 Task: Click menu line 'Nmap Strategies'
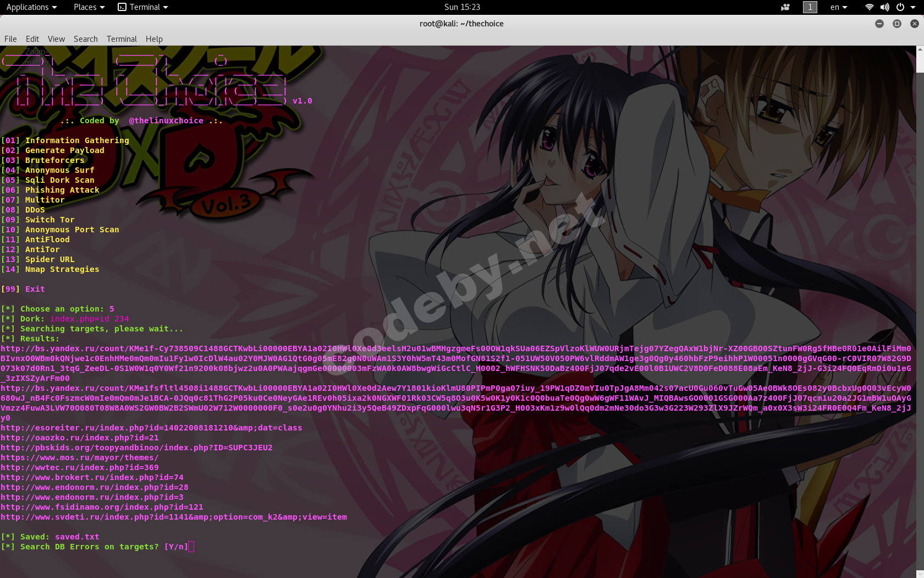coord(50,269)
